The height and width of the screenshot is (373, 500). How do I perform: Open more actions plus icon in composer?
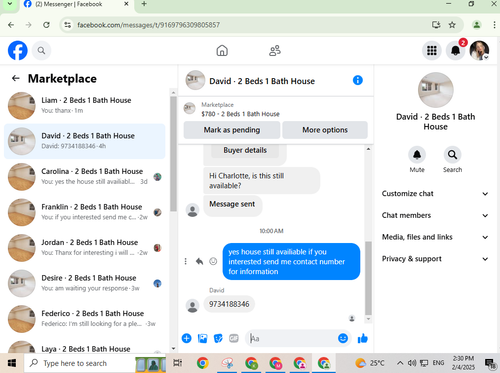[x=187, y=338]
